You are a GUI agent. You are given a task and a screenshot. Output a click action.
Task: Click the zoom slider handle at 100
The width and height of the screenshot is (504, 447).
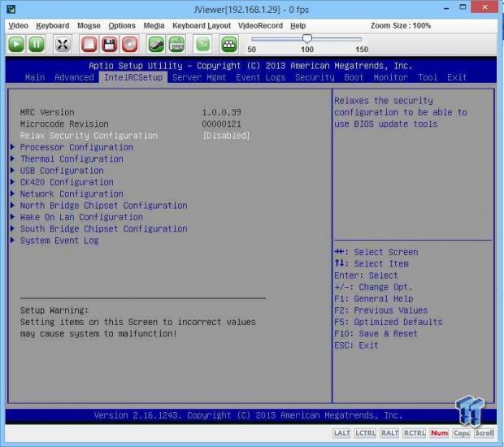click(x=307, y=39)
